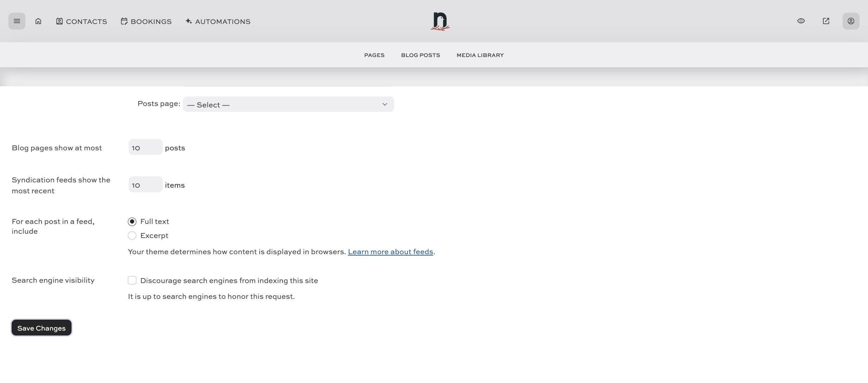Switch to the Pages tab
The height and width of the screenshot is (383, 868).
click(374, 55)
